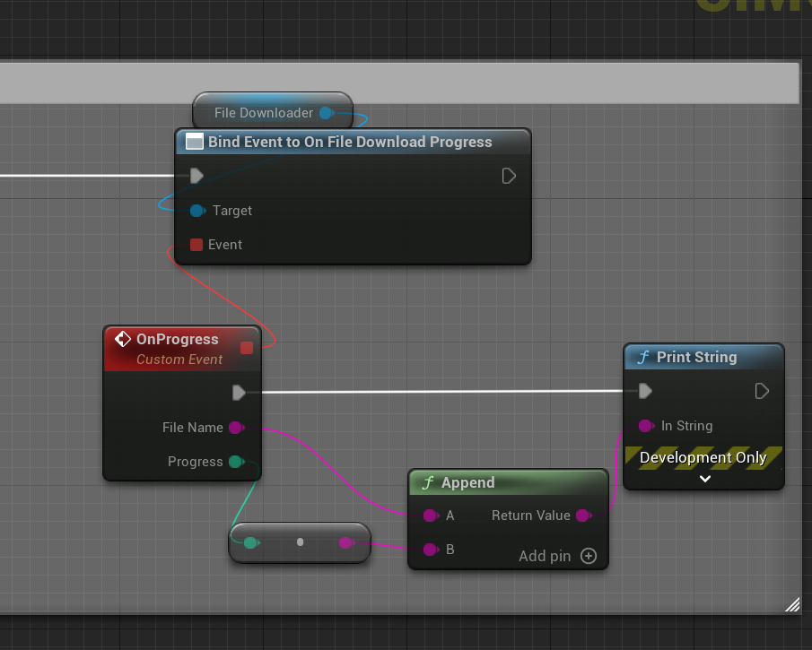Click the Append function f icon
Image resolution: width=812 pixels, height=650 pixels.
pos(428,483)
